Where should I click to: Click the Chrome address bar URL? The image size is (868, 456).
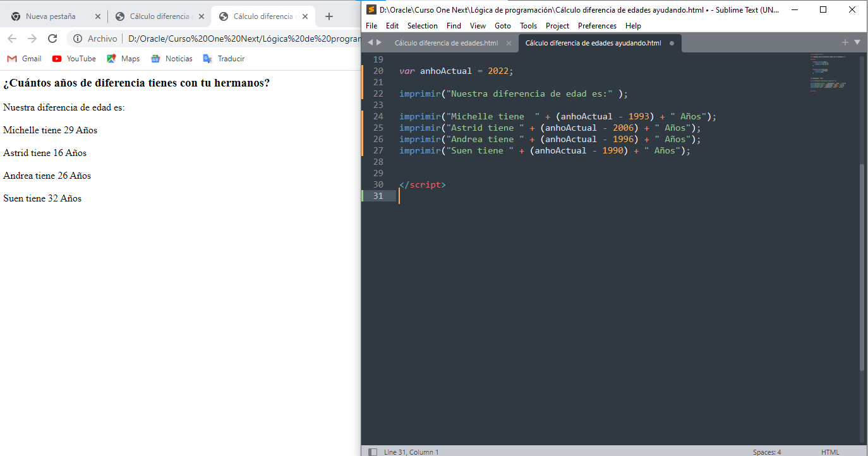click(244, 39)
